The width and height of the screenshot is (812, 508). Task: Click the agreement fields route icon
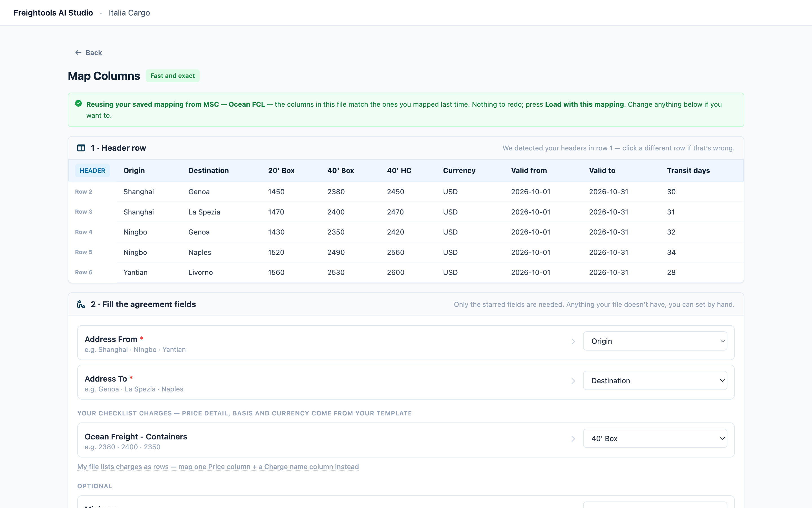(81, 305)
